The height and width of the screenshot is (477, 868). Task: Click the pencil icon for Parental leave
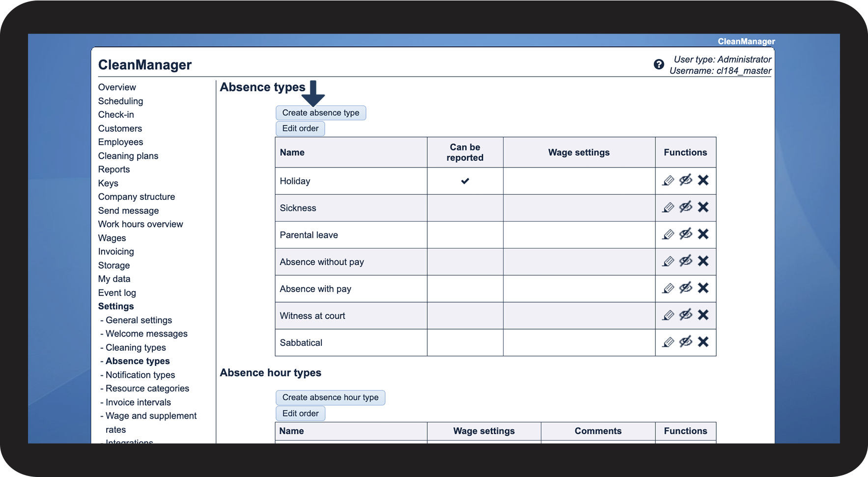coord(668,234)
